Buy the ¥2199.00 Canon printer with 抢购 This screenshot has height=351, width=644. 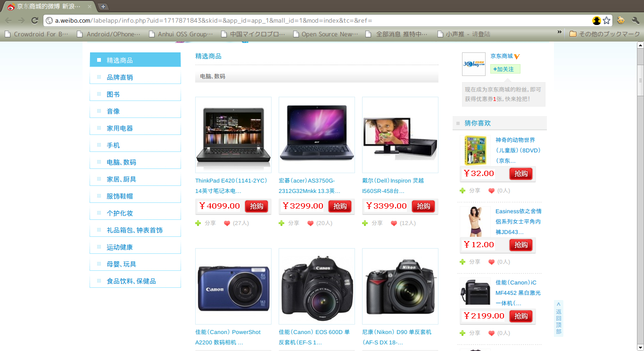pos(521,316)
